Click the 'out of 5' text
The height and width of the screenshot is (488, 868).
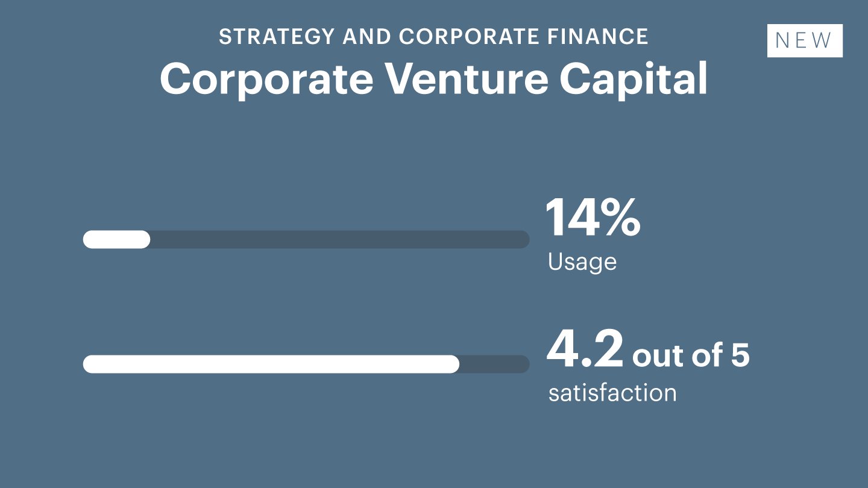(691, 355)
